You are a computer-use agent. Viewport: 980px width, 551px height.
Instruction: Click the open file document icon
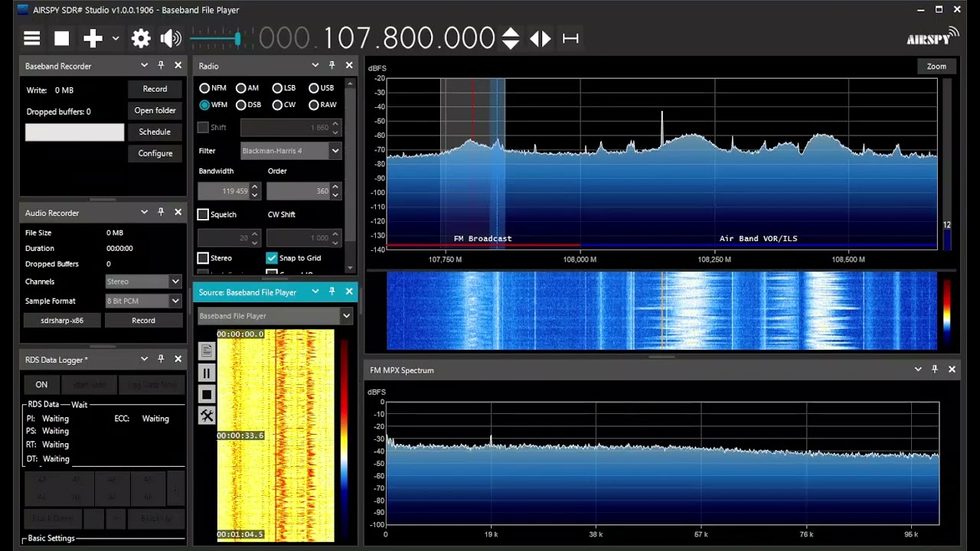click(207, 350)
